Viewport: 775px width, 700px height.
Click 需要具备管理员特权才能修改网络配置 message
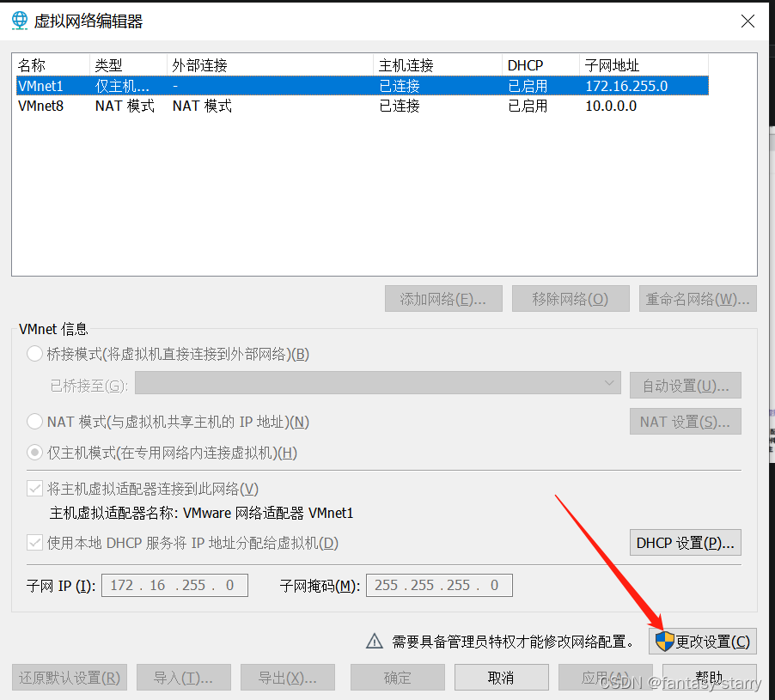point(513,642)
